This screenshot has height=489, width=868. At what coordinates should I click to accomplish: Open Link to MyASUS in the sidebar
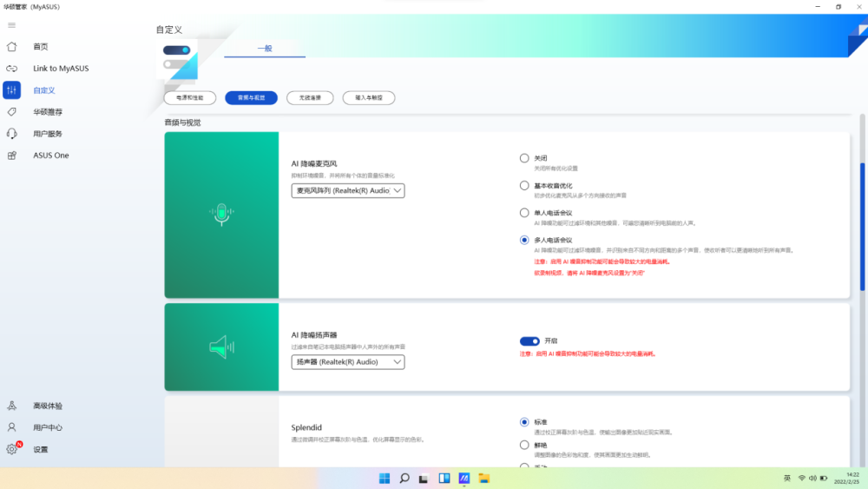pyautogui.click(x=61, y=68)
